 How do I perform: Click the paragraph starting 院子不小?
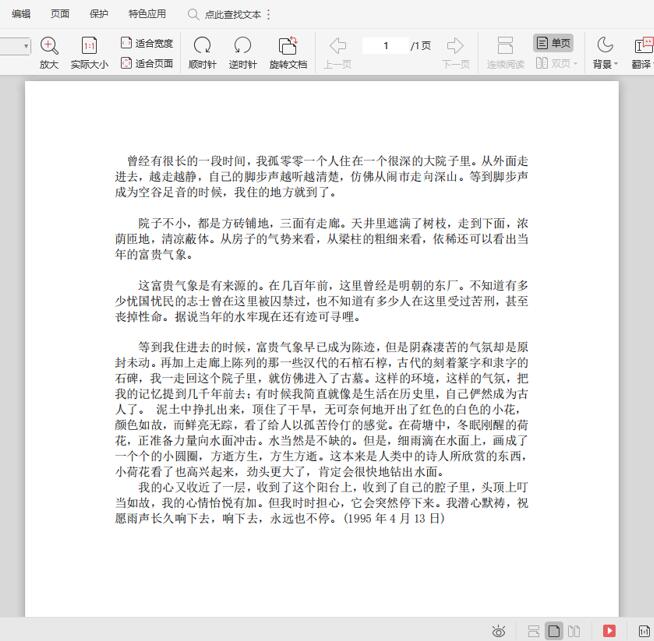tap(322, 239)
